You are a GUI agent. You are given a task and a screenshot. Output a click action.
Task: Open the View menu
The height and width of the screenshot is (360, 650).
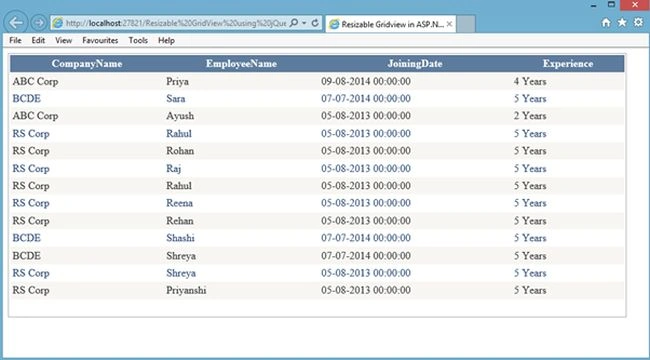click(63, 40)
